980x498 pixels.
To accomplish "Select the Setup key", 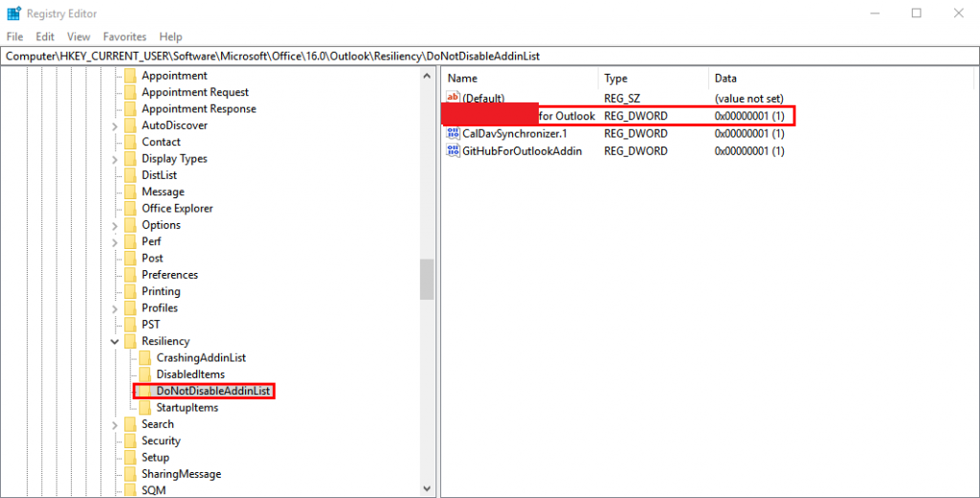I will click(155, 458).
